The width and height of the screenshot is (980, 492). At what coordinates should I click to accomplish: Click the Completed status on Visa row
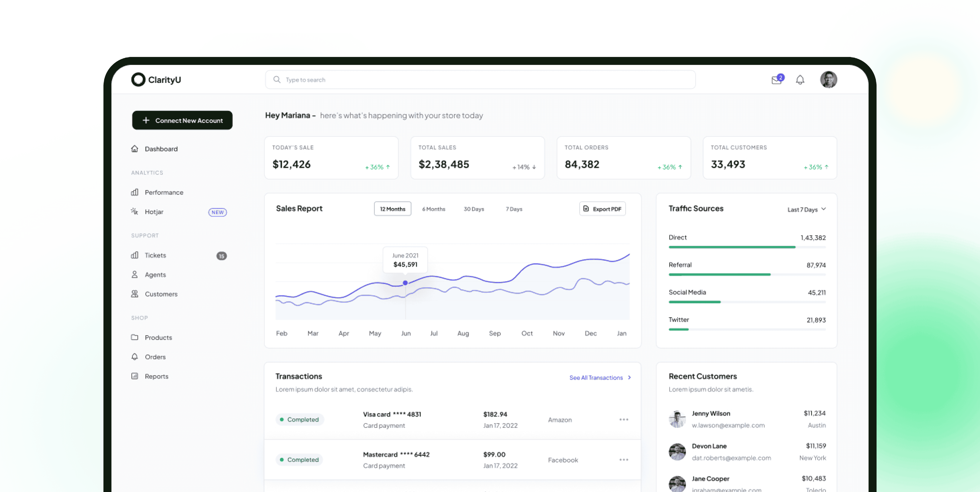tap(299, 419)
